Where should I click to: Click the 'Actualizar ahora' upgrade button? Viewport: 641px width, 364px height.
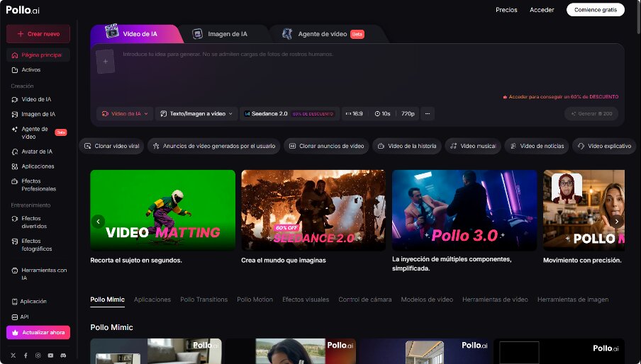[x=38, y=332]
